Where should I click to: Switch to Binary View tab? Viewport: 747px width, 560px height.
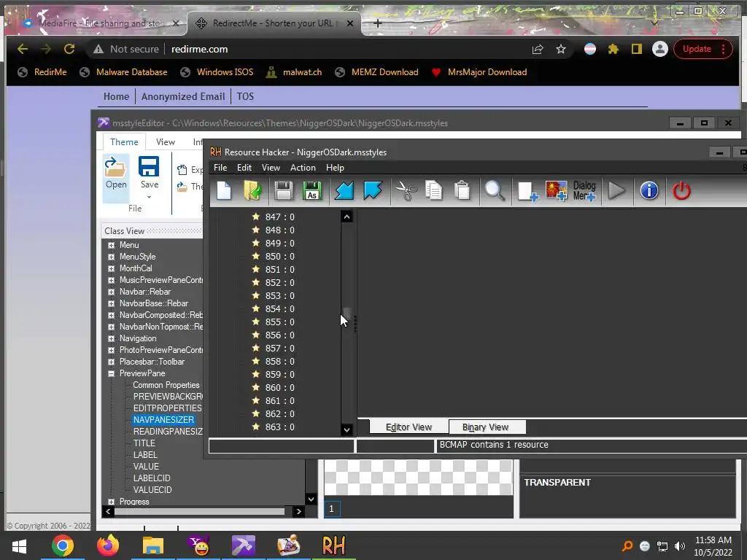click(485, 427)
